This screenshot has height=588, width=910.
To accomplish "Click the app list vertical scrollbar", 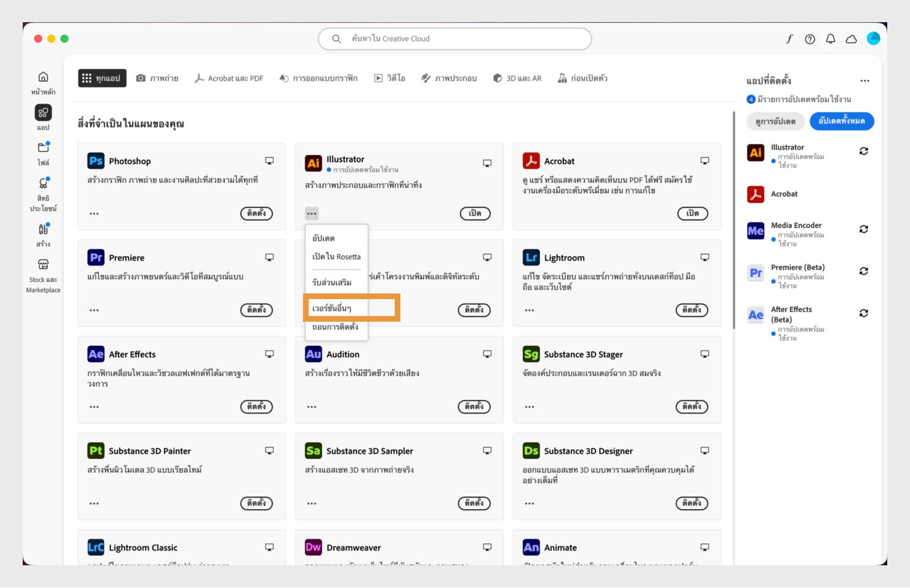I will (734, 220).
